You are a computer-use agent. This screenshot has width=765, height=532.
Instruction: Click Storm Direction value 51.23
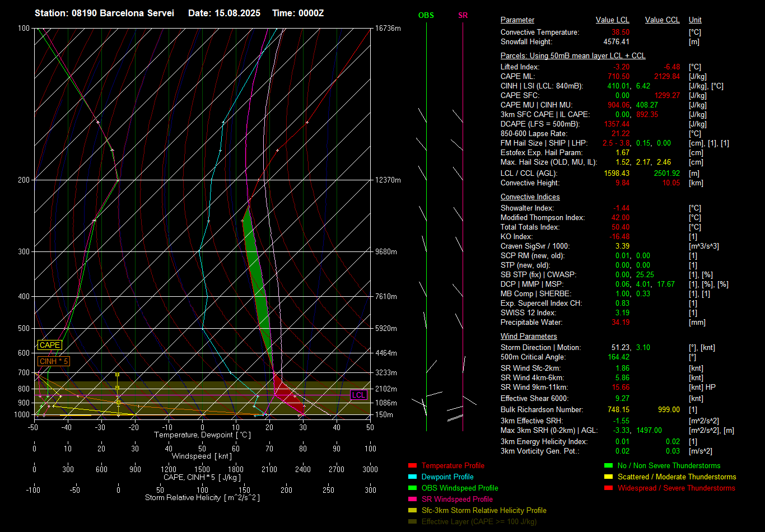[621, 347]
